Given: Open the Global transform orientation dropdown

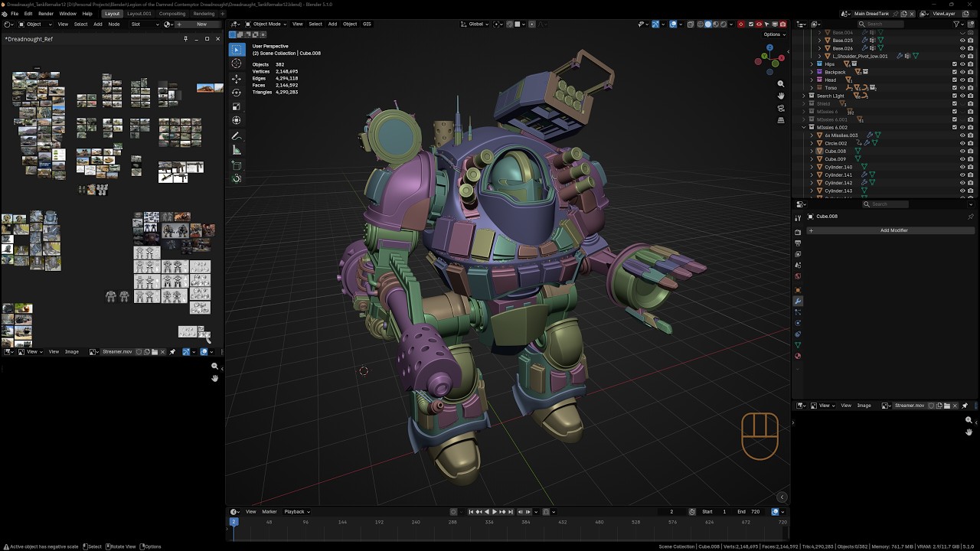Looking at the screenshot, I should (475, 24).
